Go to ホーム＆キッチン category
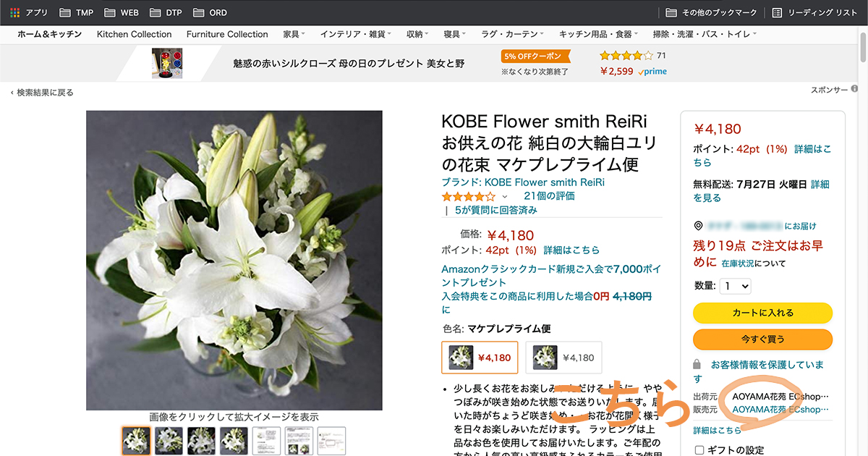This screenshot has height=456, width=868. coord(49,34)
